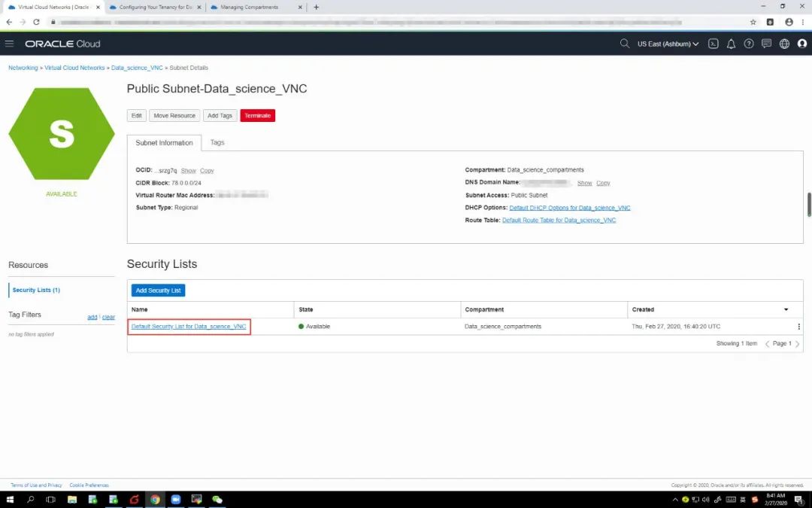
Task: Switch to the Tags tab
Action: pos(217,142)
